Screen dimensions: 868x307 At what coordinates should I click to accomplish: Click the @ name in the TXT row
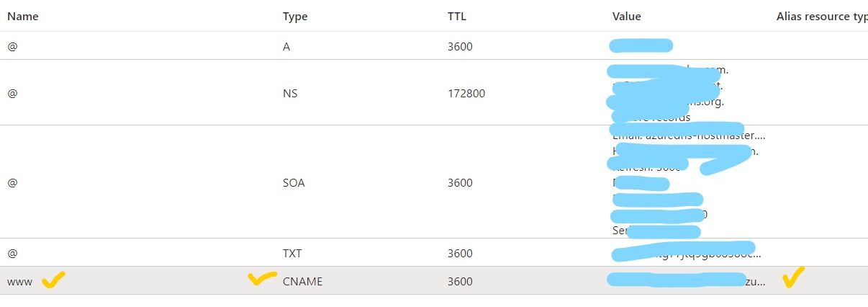point(12,254)
